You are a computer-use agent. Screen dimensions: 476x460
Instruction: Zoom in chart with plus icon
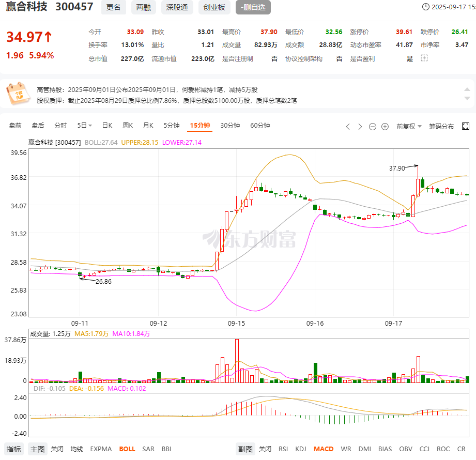pos(385,126)
